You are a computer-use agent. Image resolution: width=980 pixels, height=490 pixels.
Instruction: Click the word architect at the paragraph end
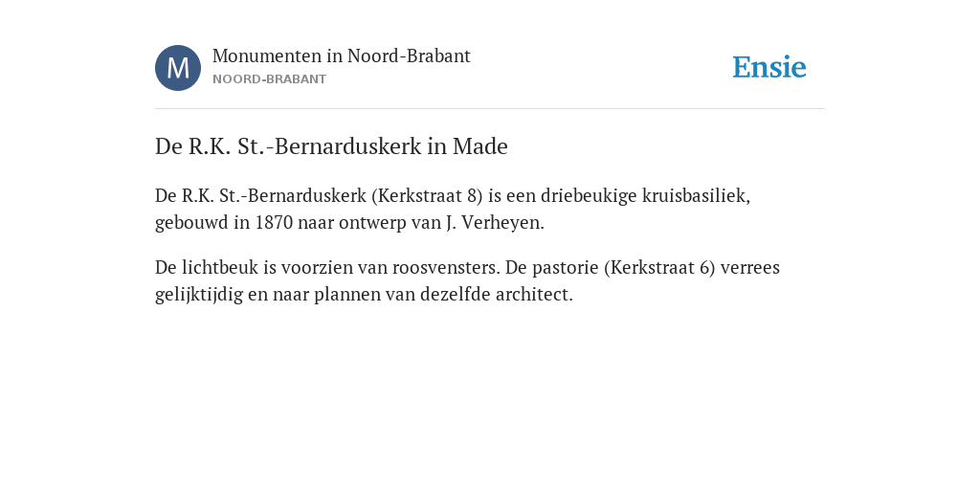[534, 295]
